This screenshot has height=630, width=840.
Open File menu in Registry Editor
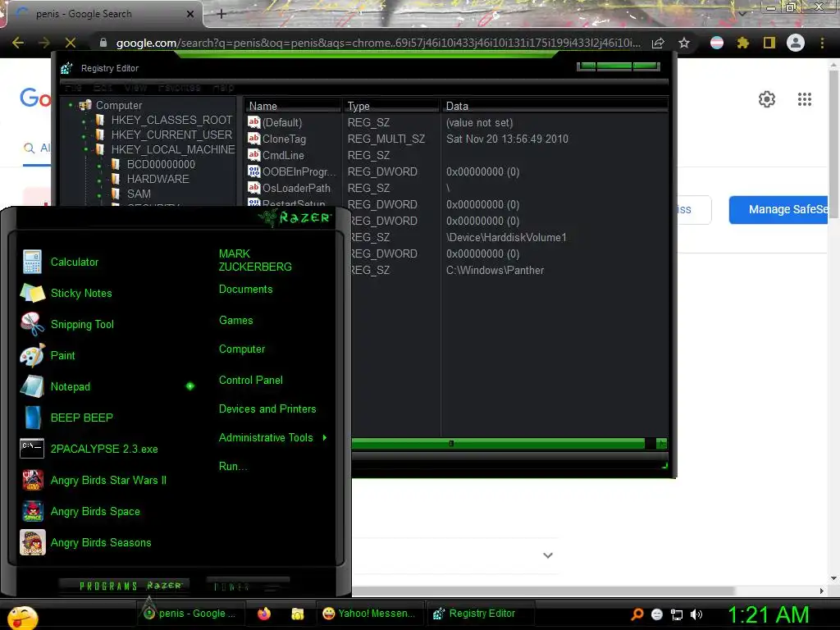pyautogui.click(x=73, y=87)
